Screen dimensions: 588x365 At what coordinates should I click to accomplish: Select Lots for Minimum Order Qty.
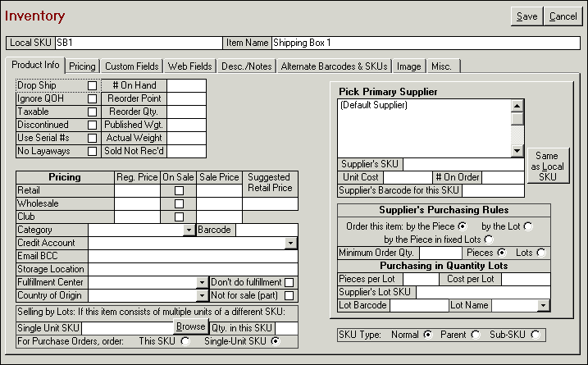click(541, 253)
